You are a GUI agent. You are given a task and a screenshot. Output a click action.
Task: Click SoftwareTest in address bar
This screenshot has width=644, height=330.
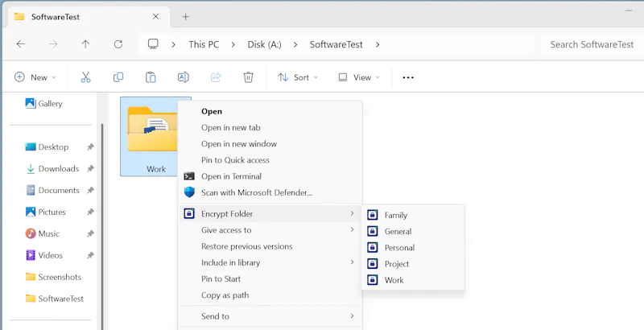coord(336,44)
